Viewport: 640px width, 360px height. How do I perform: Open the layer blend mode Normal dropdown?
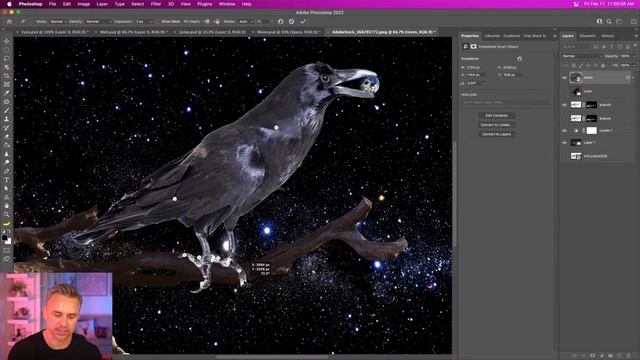[x=582, y=56]
